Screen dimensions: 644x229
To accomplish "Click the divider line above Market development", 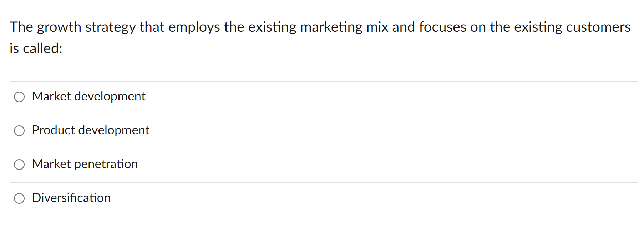I will [321, 81].
